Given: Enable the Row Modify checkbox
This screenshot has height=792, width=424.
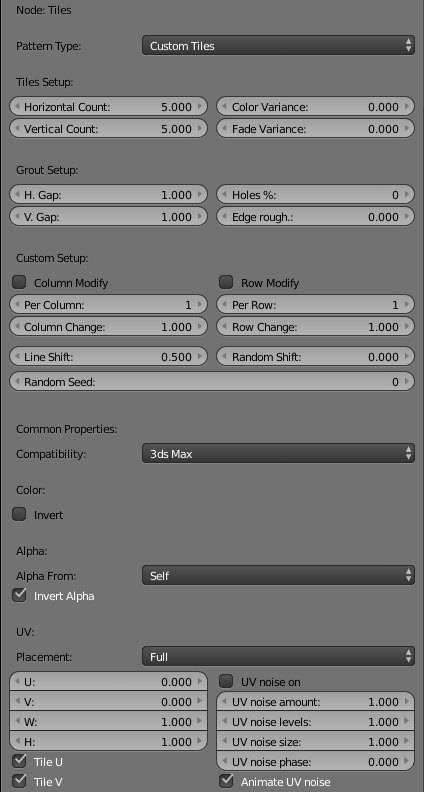Looking at the screenshot, I should pos(226,282).
